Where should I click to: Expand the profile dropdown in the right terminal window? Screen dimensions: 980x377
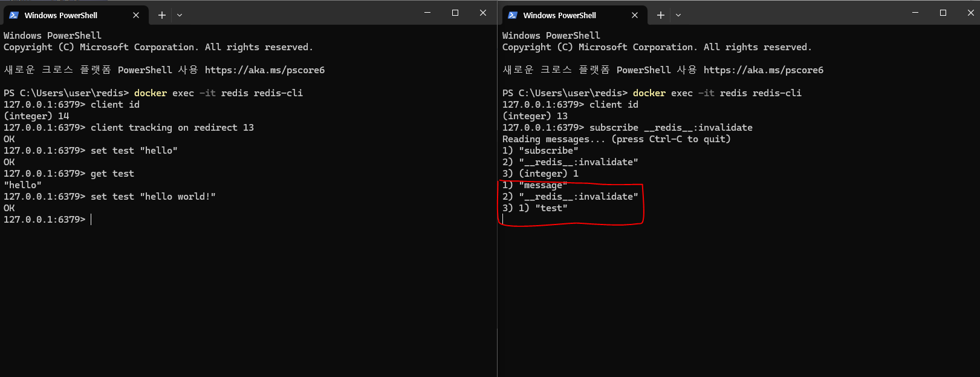coord(678,15)
